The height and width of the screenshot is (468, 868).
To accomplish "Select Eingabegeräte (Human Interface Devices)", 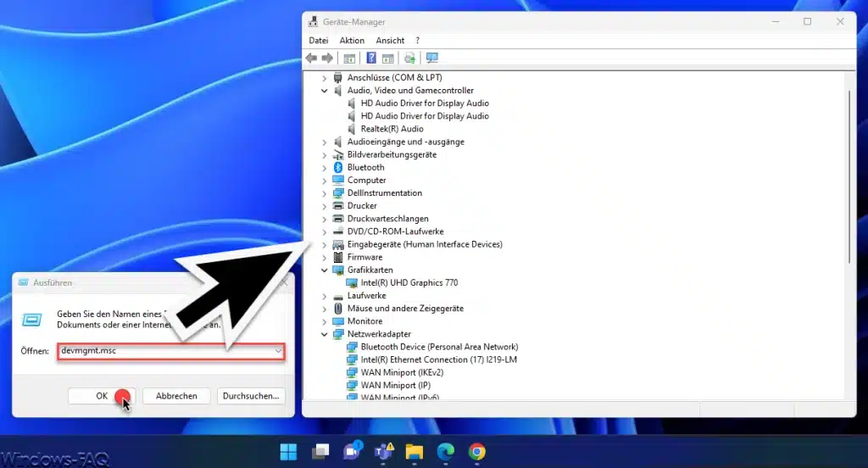I will coord(426,244).
